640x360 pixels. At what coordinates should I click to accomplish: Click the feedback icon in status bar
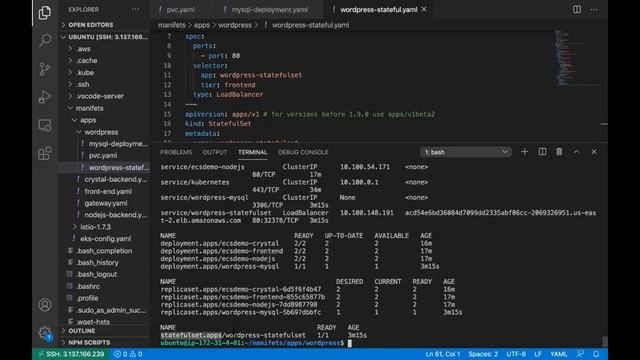pyautogui.click(x=580, y=354)
